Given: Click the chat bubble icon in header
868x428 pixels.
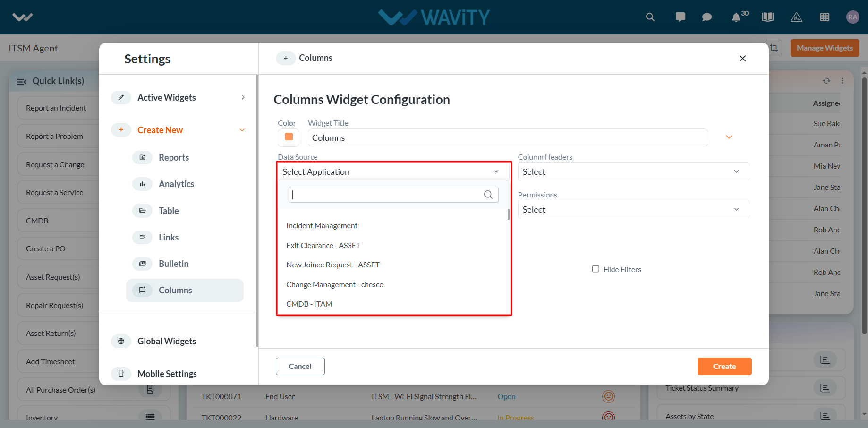Looking at the screenshot, I should [707, 17].
